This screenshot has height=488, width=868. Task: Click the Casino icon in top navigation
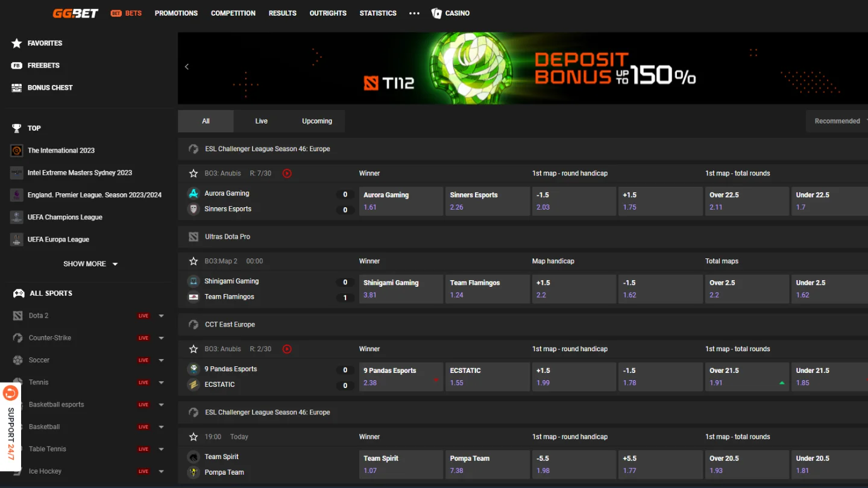437,13
